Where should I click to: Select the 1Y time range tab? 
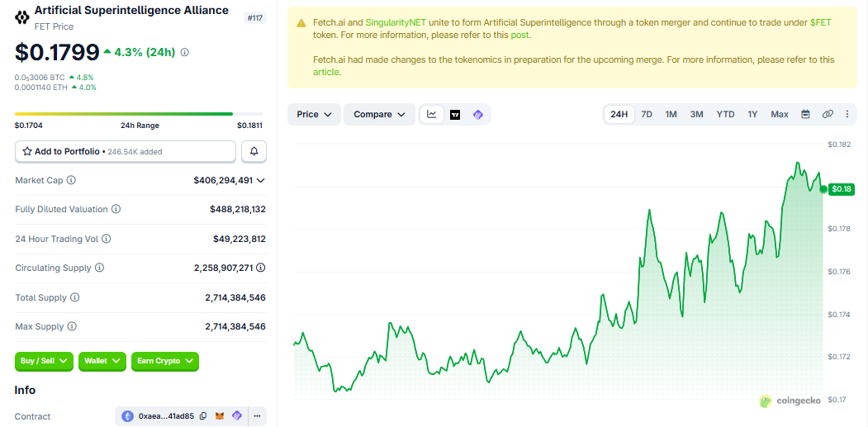coord(752,114)
